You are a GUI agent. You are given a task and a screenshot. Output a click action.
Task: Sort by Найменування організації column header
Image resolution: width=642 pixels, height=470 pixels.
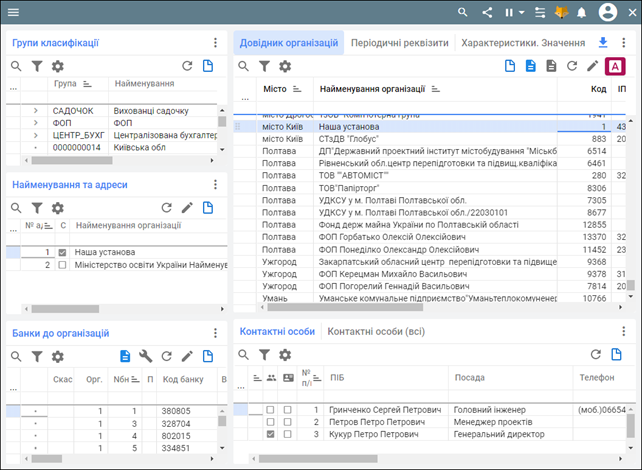tap(372, 89)
